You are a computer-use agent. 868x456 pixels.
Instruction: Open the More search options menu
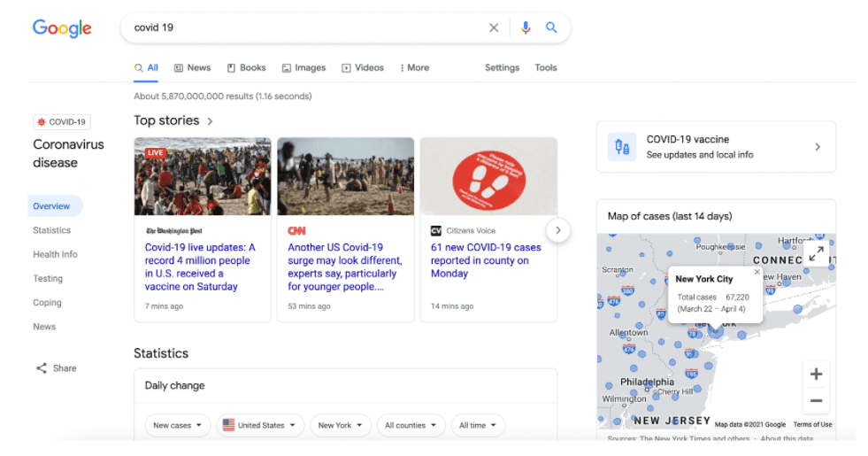pos(415,67)
